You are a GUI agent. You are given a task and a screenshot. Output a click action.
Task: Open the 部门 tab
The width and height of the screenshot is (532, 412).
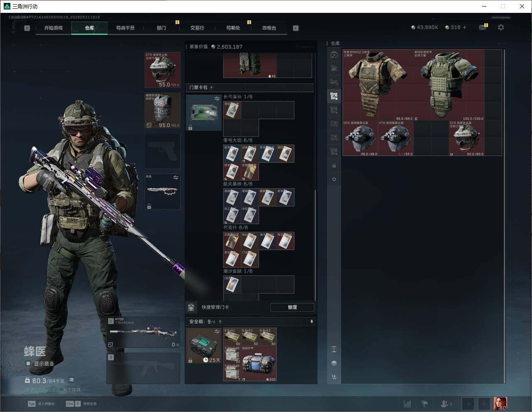(161, 28)
